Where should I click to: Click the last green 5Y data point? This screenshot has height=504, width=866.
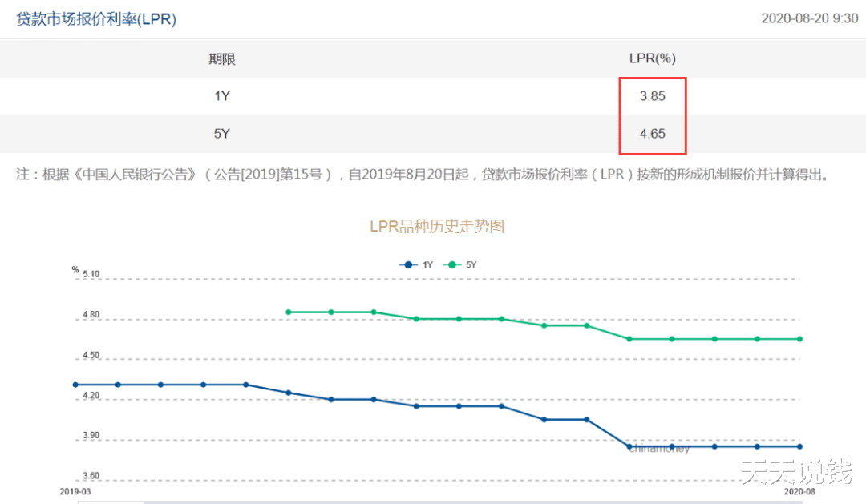(x=799, y=339)
